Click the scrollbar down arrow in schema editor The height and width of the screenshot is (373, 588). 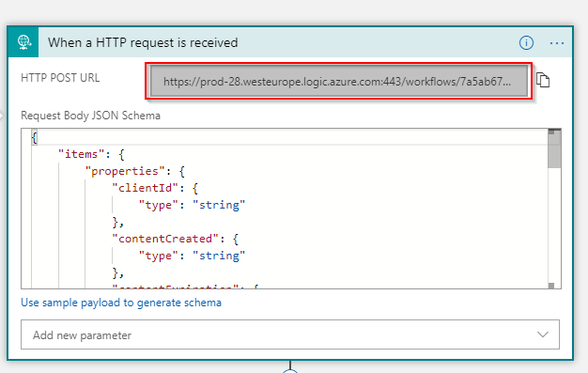click(551, 286)
